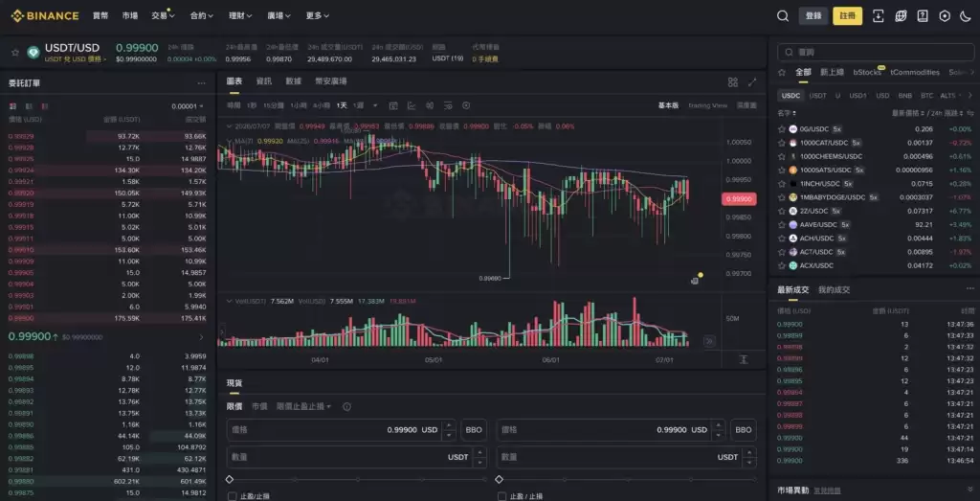Open the help center icon
Image resolution: width=980 pixels, height=501 pixels.
coord(923,16)
